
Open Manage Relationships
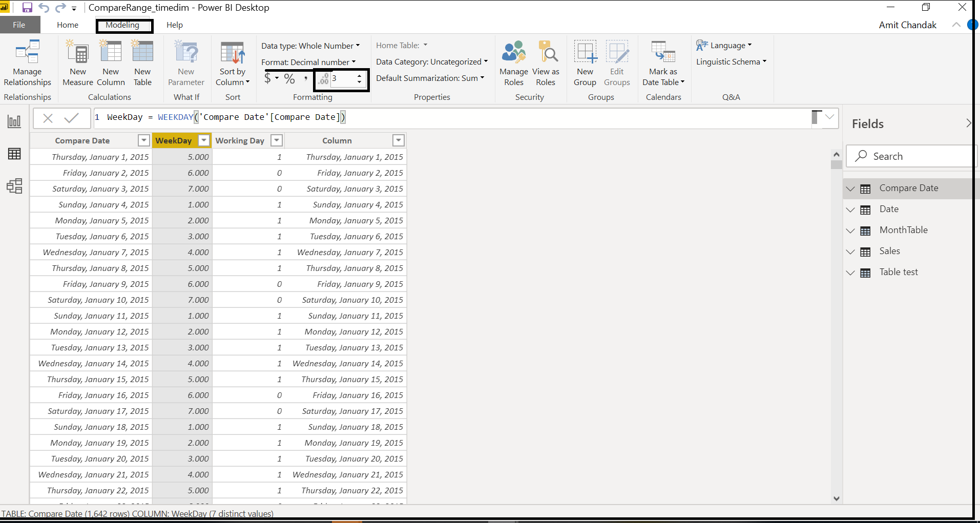(x=28, y=63)
